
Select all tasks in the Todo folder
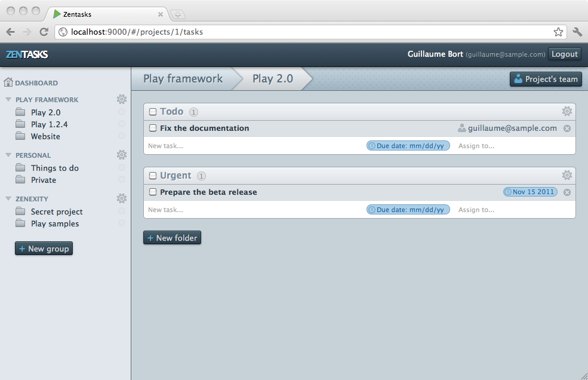153,112
